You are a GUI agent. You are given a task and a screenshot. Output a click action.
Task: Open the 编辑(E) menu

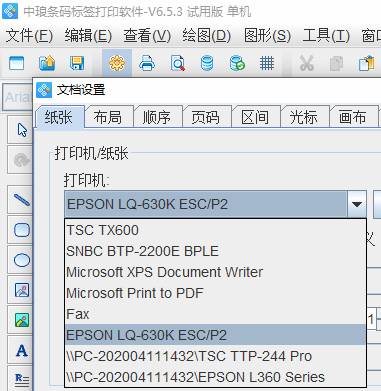88,35
